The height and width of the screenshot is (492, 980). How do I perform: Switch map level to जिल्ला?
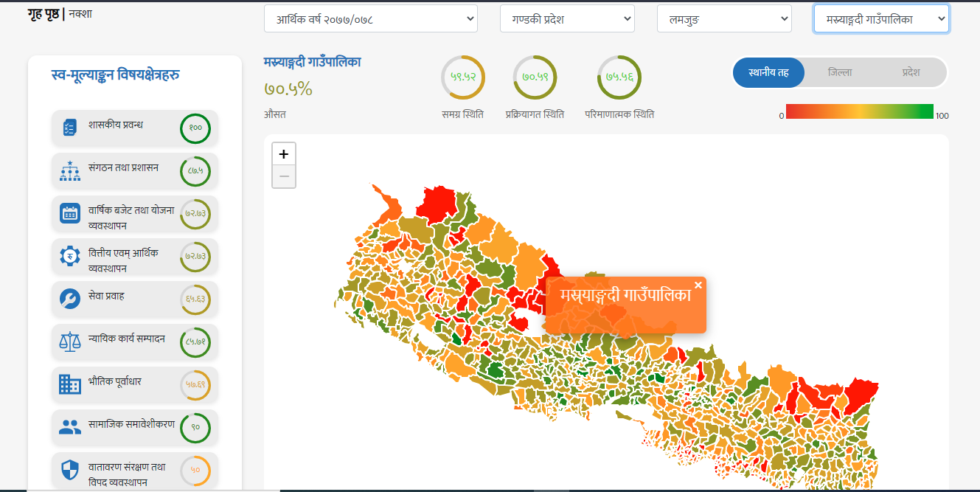click(840, 72)
